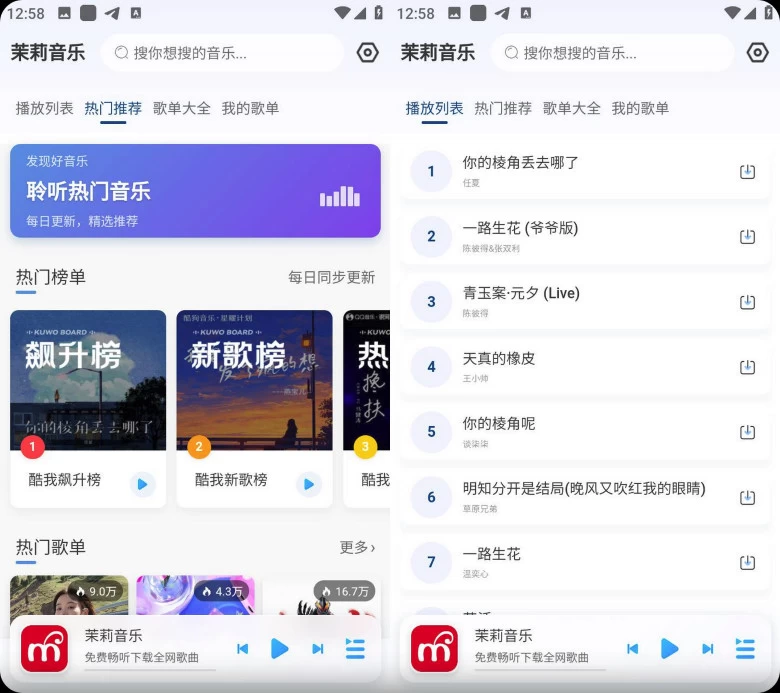The image size is (780, 693).
Task: Toggle play/pause in the playlist screen's player bar
Action: point(669,649)
